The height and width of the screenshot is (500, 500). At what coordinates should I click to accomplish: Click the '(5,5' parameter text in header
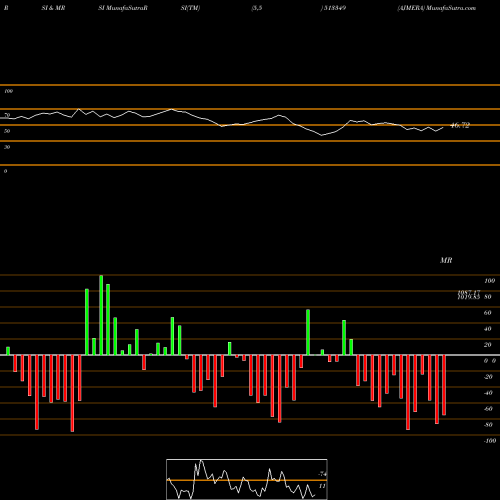point(257,8)
